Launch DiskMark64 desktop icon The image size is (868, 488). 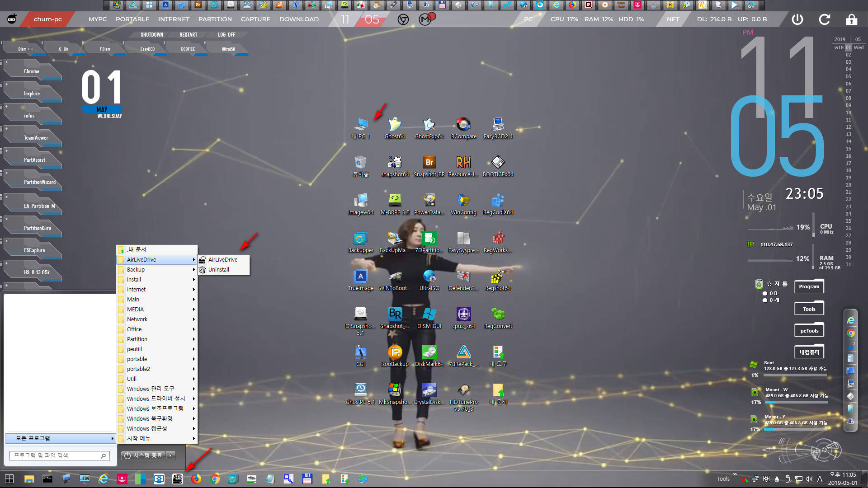429,356
